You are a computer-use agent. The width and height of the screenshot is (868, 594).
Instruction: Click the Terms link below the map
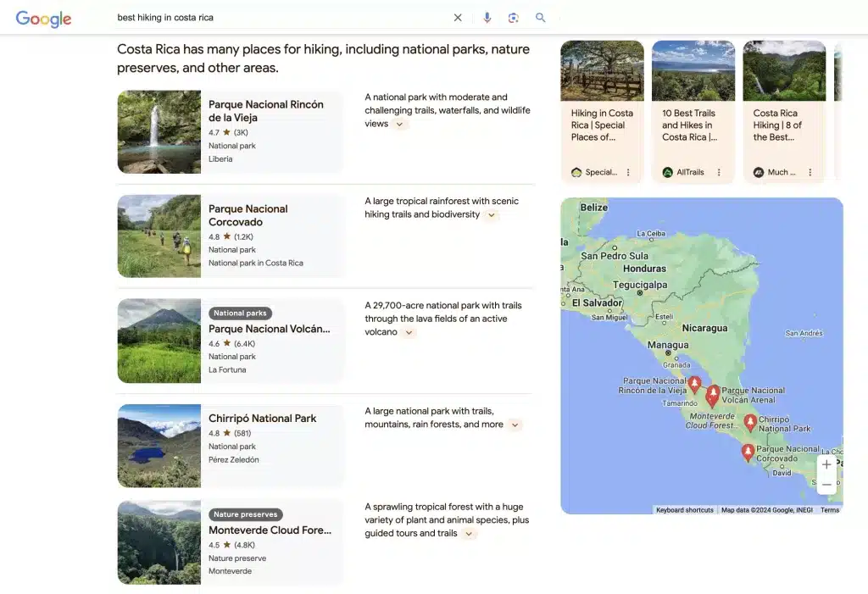tap(830, 509)
